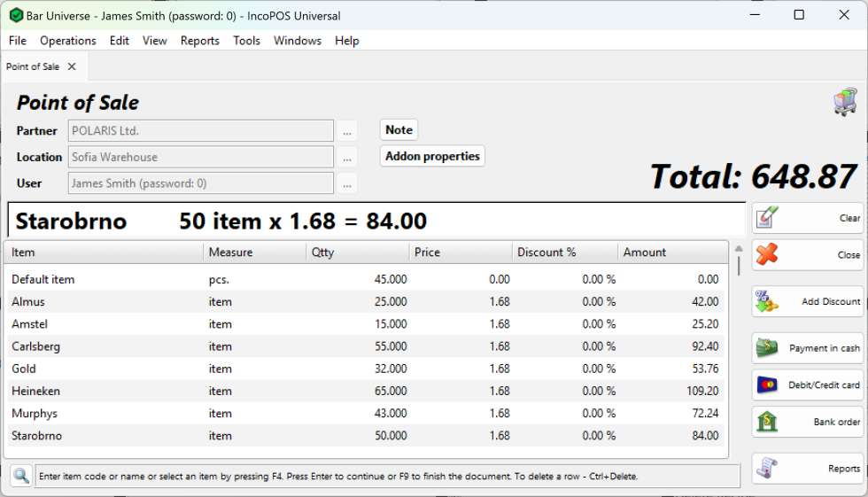The image size is (868, 497).
Task: Click the Price column header
Action: click(461, 252)
